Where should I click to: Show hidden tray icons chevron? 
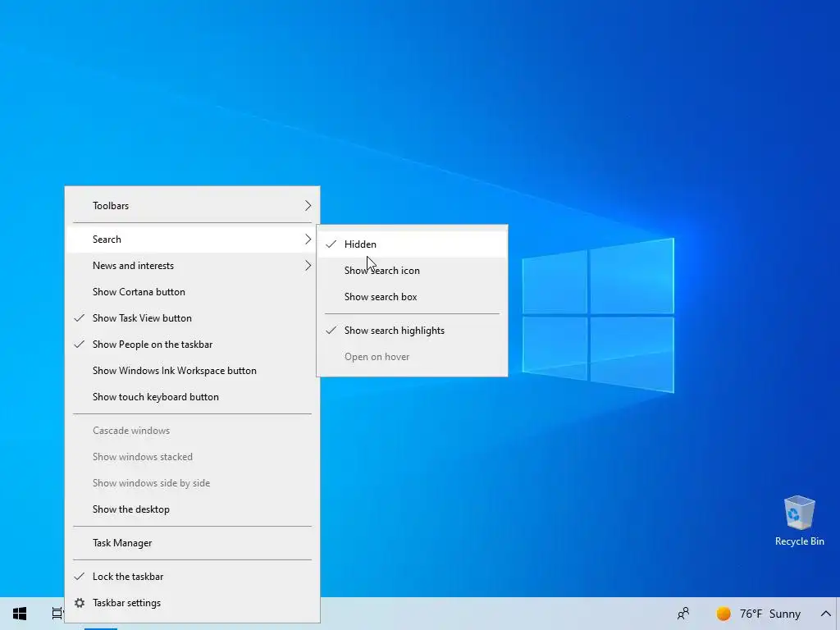tap(825, 614)
